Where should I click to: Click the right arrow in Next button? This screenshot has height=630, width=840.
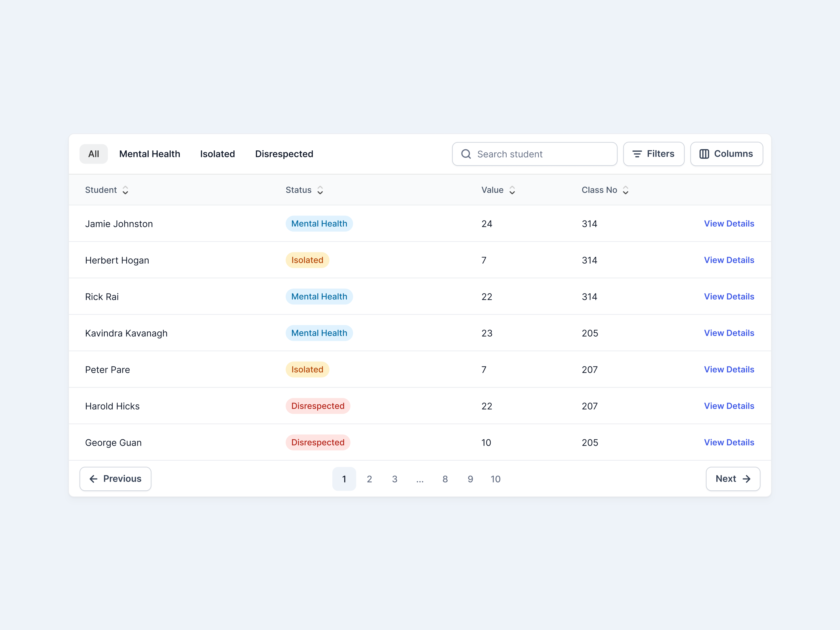pyautogui.click(x=746, y=479)
